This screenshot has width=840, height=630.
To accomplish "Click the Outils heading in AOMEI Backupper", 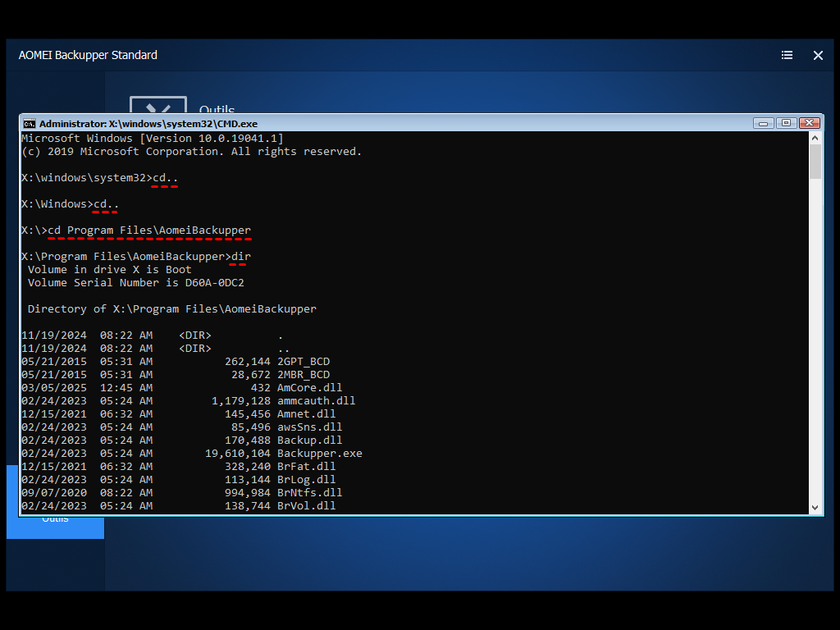I will pos(217,109).
